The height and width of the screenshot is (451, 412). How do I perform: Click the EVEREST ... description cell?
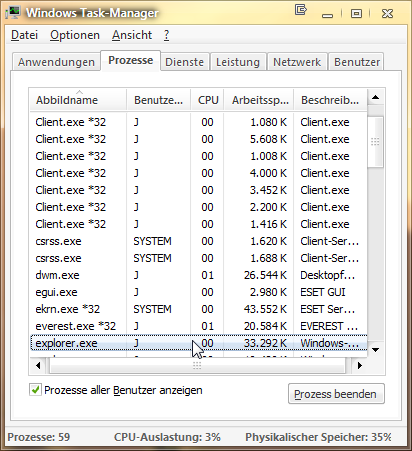tap(329, 326)
